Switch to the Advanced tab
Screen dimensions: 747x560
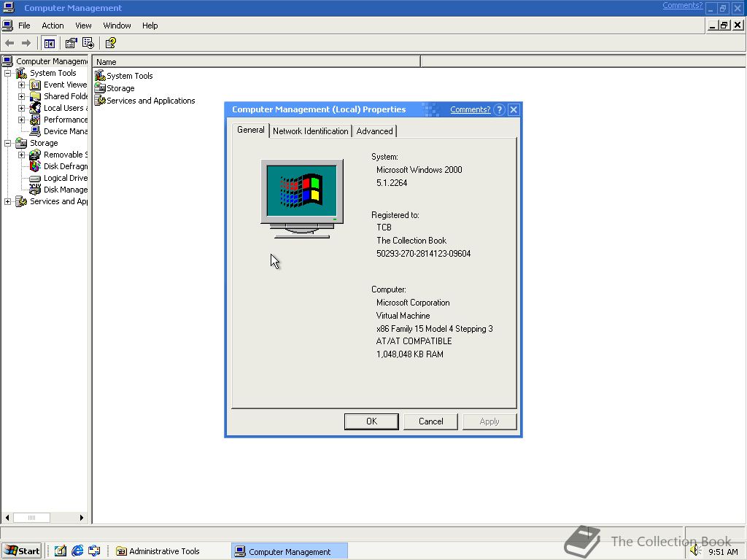pyautogui.click(x=374, y=131)
